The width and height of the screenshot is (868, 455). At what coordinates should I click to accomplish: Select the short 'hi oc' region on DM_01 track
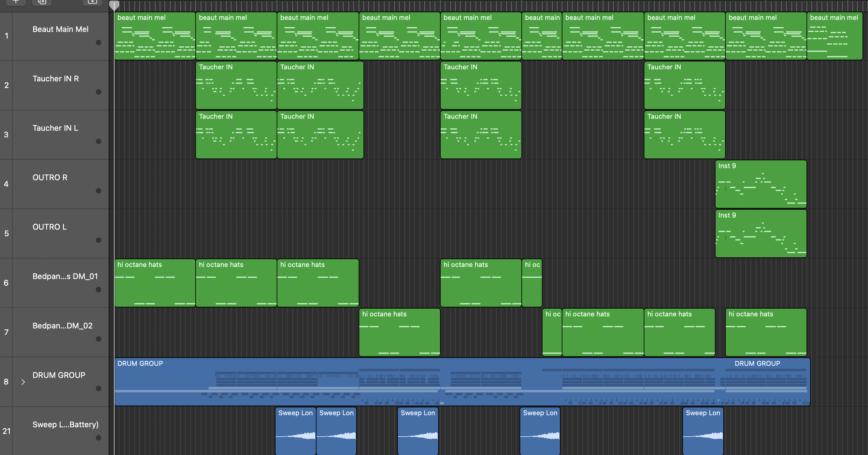[x=532, y=283]
